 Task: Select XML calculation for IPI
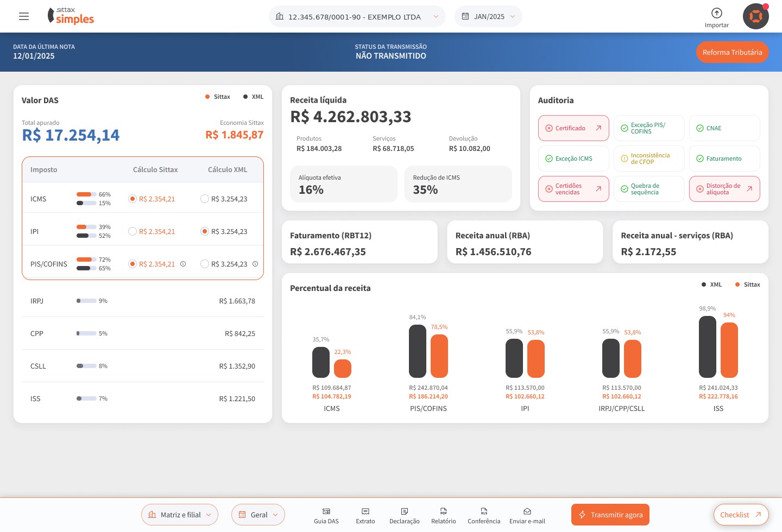pyautogui.click(x=205, y=231)
